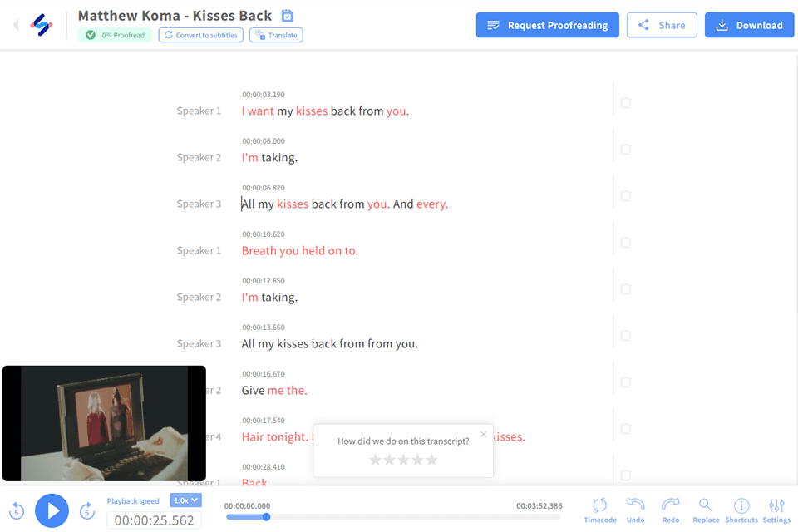The width and height of the screenshot is (798, 532).
Task: Click timestamp 00:00:03.190
Action: (264, 95)
